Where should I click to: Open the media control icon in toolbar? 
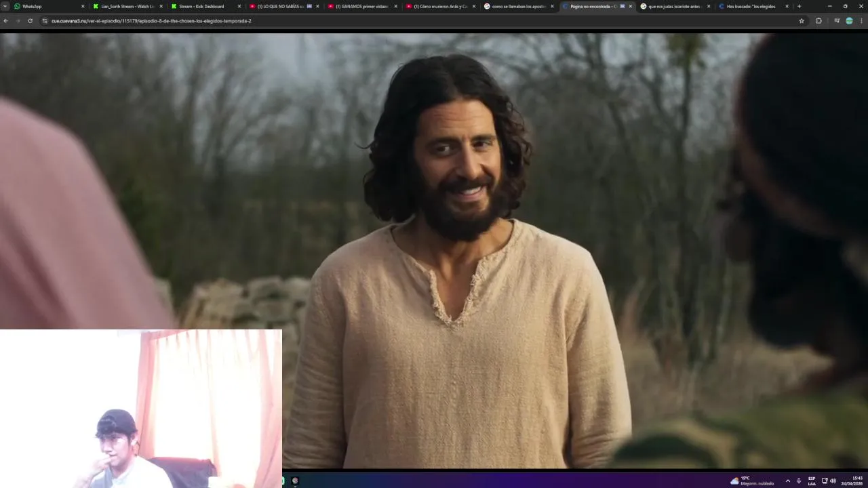coord(837,20)
